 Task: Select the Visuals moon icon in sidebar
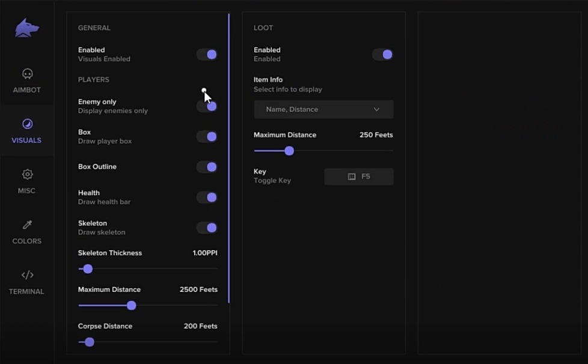[x=28, y=124]
